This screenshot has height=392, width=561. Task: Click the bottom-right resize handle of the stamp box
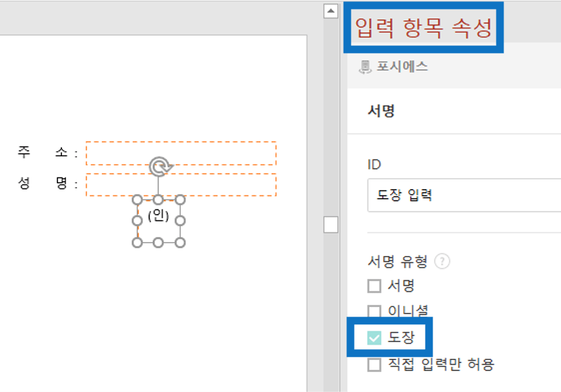pyautogui.click(x=180, y=243)
